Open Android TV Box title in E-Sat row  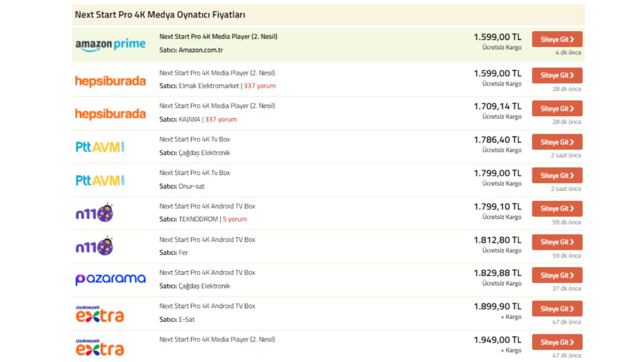(x=207, y=306)
